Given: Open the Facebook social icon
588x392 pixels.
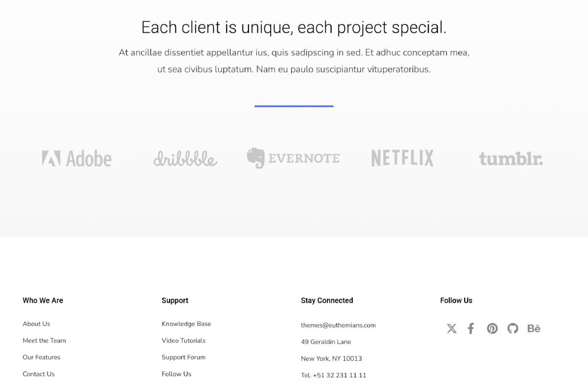Looking at the screenshot, I should [x=471, y=328].
